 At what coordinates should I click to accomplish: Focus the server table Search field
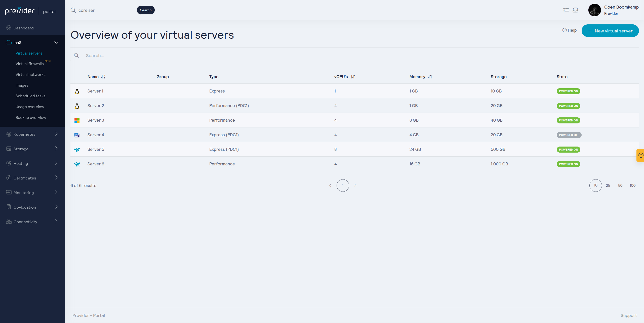point(118,56)
